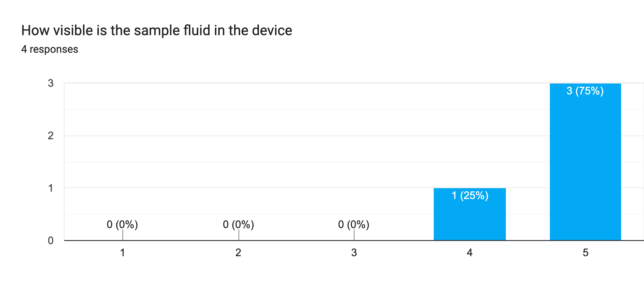
Task: Click the '0 (0%)' label above rating 2
Action: point(238,225)
